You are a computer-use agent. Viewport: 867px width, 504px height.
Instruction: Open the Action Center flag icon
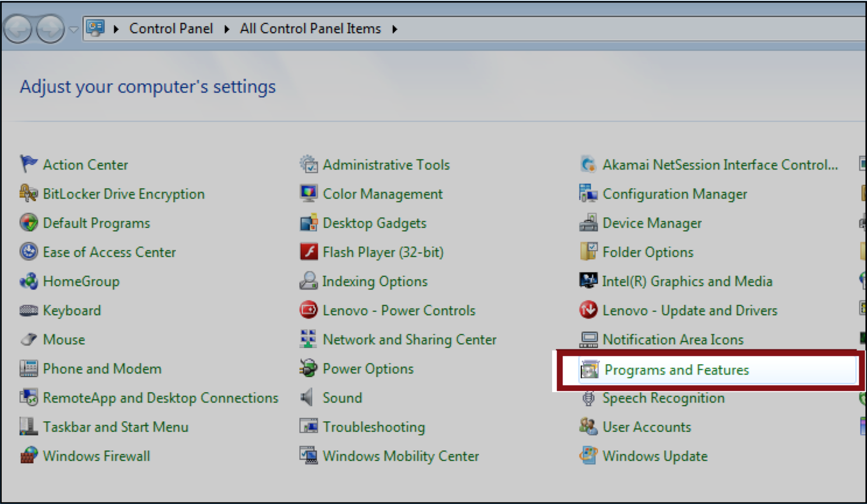tap(29, 164)
